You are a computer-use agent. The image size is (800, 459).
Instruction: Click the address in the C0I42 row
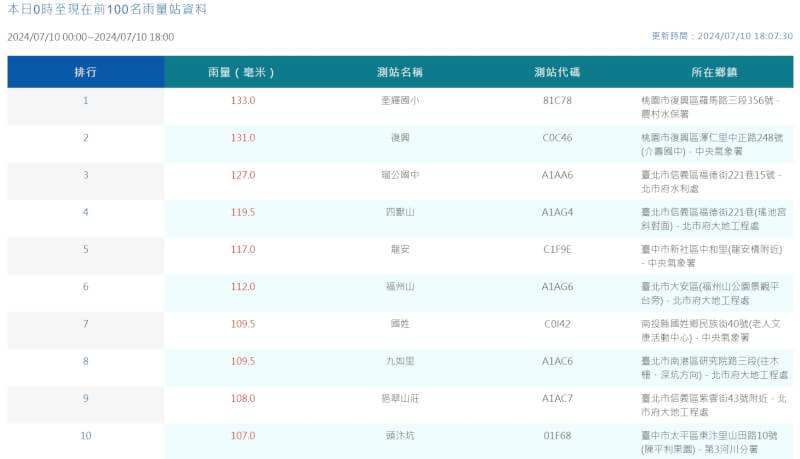click(x=711, y=330)
